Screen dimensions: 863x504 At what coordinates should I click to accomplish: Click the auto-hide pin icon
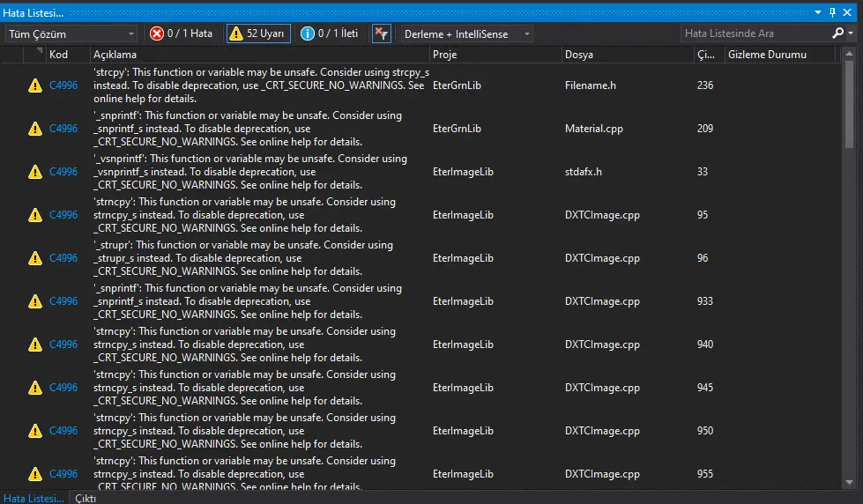(x=833, y=12)
